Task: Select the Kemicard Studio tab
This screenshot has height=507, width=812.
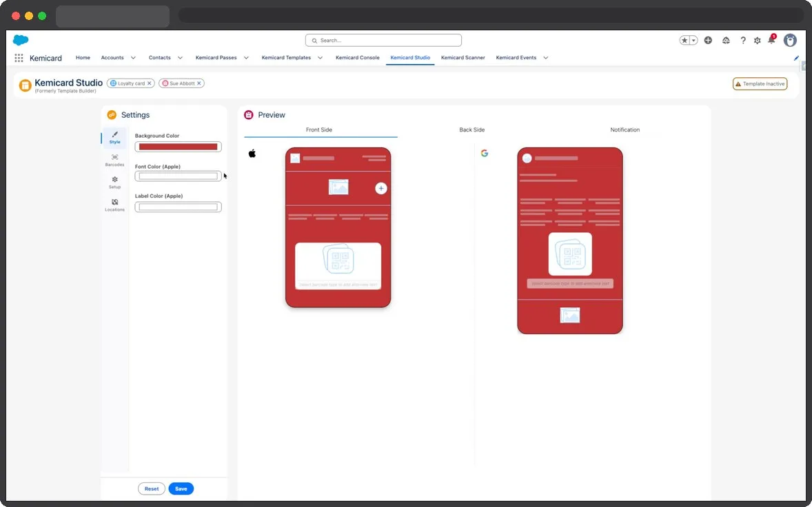Action: pyautogui.click(x=410, y=57)
